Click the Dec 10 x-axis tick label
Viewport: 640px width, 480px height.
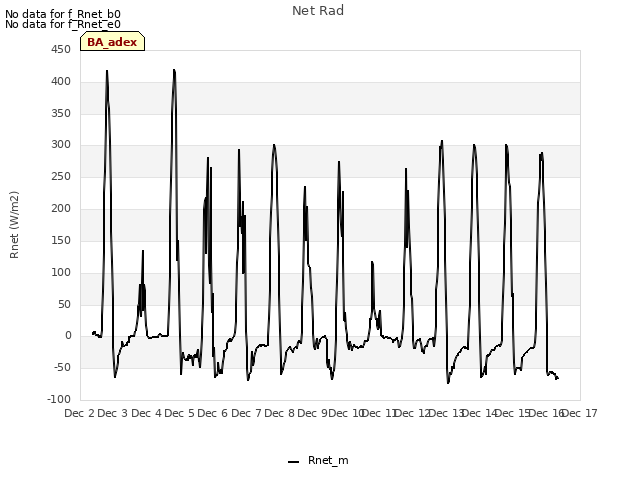coord(346,413)
